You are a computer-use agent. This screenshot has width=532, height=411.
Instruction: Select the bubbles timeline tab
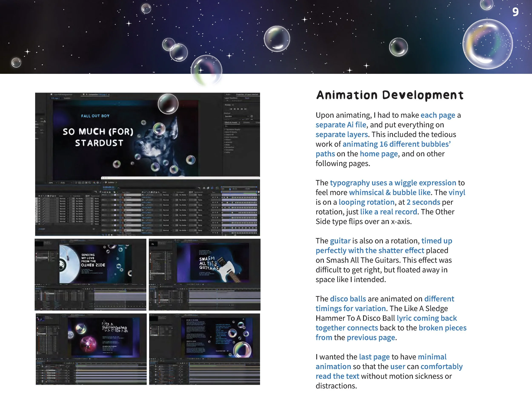[x=111, y=183]
